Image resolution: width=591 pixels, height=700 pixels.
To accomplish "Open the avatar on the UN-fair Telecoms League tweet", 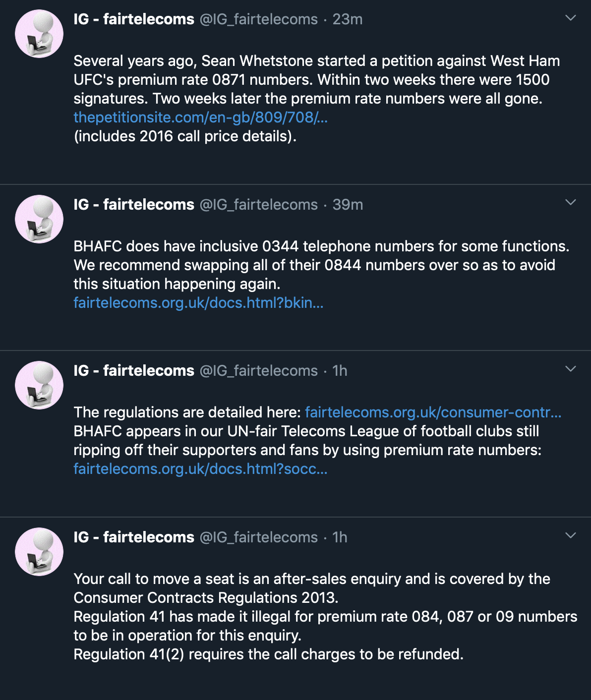I will tap(39, 385).
